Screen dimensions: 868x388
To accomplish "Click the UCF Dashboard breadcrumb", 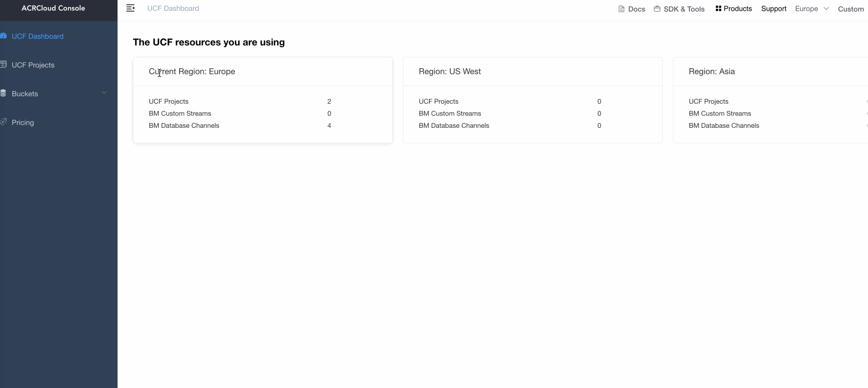I will pos(173,9).
